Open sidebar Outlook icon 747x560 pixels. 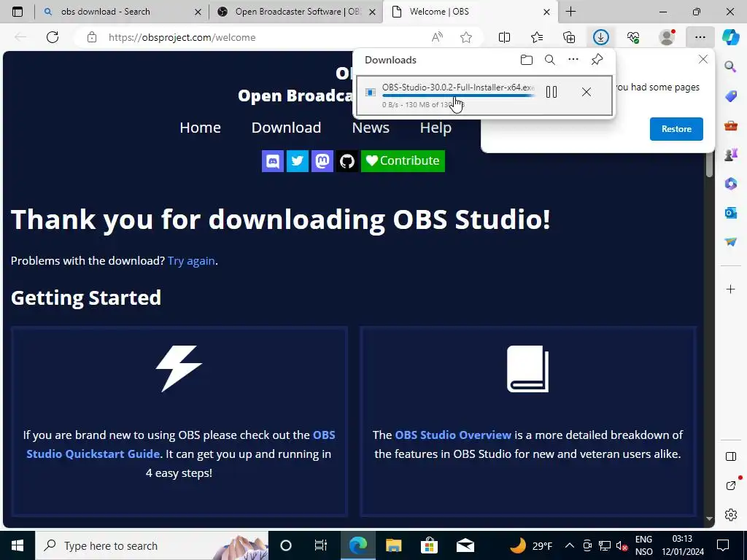pos(730,212)
